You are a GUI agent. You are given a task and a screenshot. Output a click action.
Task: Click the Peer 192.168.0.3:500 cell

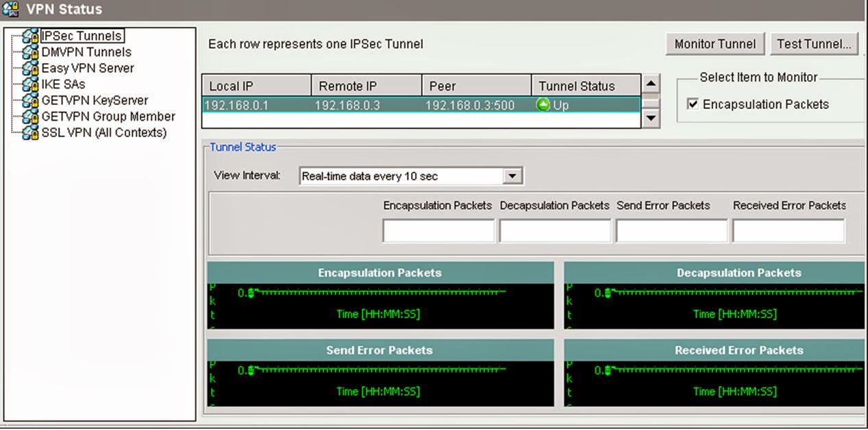(x=476, y=105)
